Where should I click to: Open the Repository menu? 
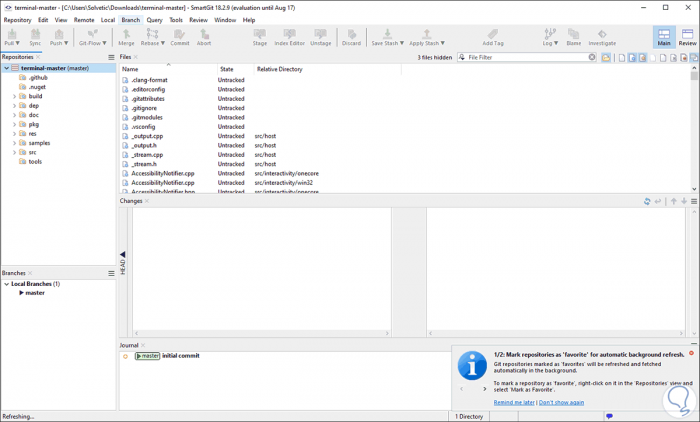tap(17, 20)
